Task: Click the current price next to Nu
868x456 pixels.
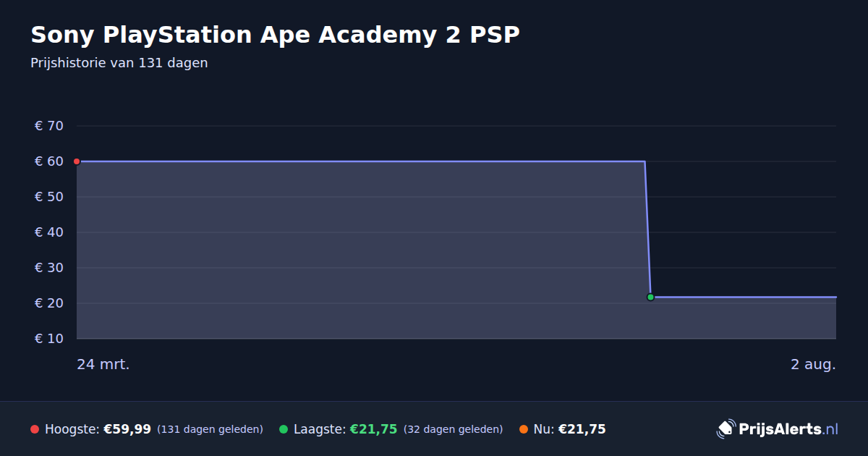Action: [x=582, y=429]
